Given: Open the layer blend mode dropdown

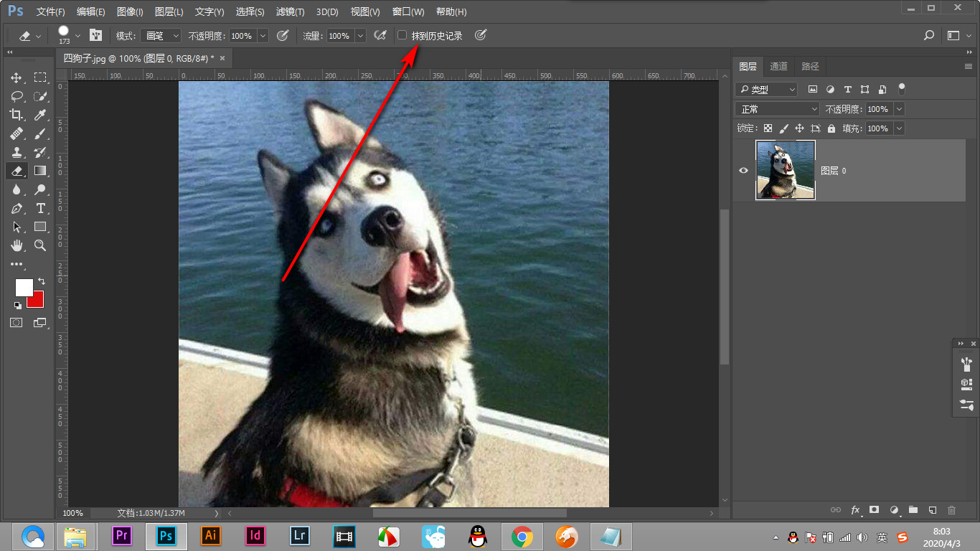Looking at the screenshot, I should pos(778,109).
